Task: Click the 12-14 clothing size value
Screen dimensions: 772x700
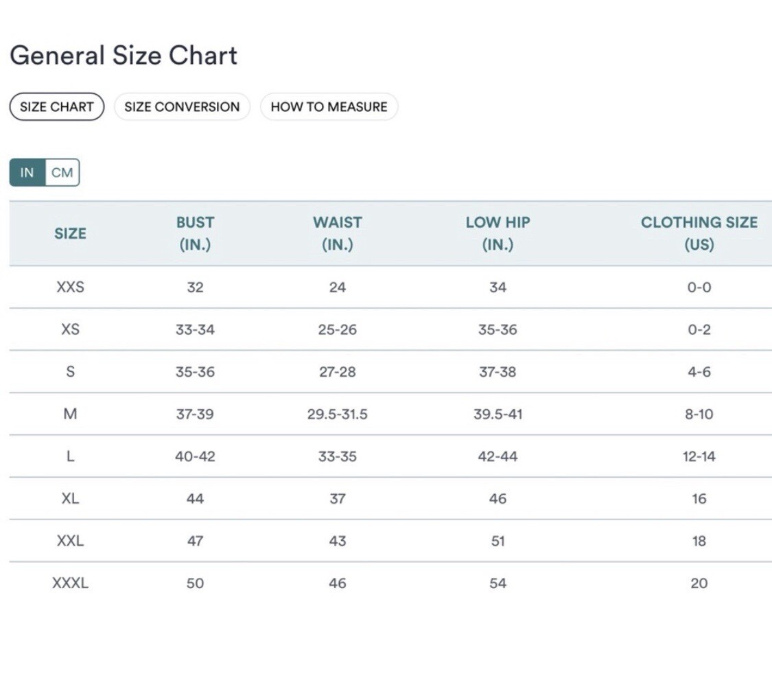Action: pyautogui.click(x=699, y=456)
